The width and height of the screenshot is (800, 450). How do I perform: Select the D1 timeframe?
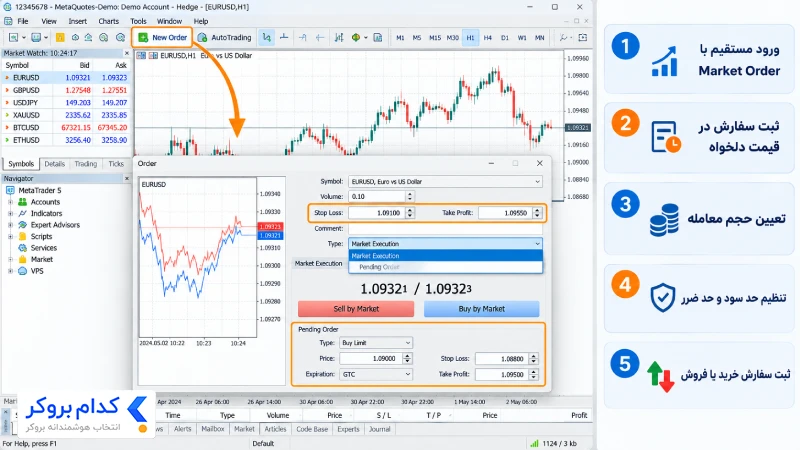tap(505, 38)
